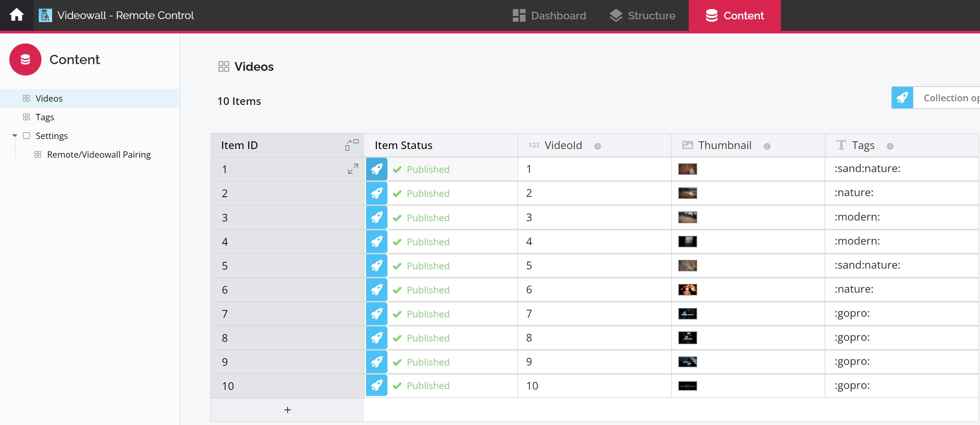Click the rocket publish icon for item 7
Screen dimensions: 980x425
[x=377, y=314]
